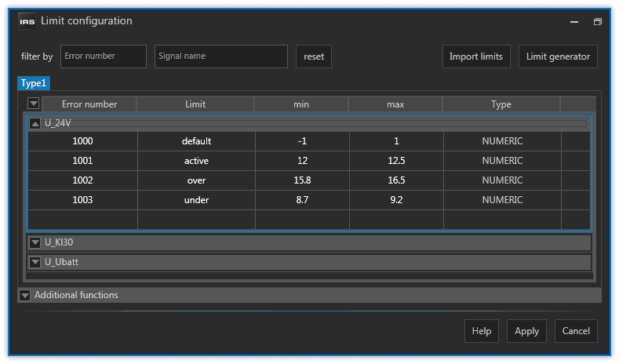
Task: Select the max value 9.2 cell
Action: pyautogui.click(x=396, y=200)
